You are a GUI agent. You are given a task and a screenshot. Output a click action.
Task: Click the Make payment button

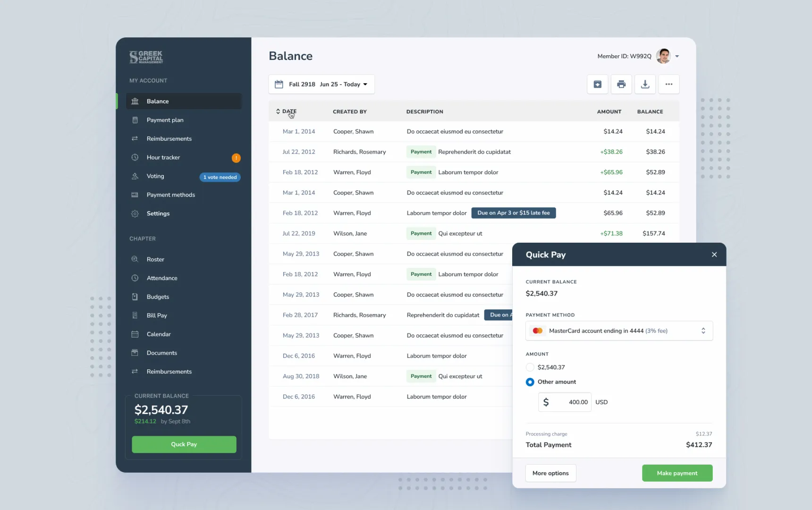point(677,473)
